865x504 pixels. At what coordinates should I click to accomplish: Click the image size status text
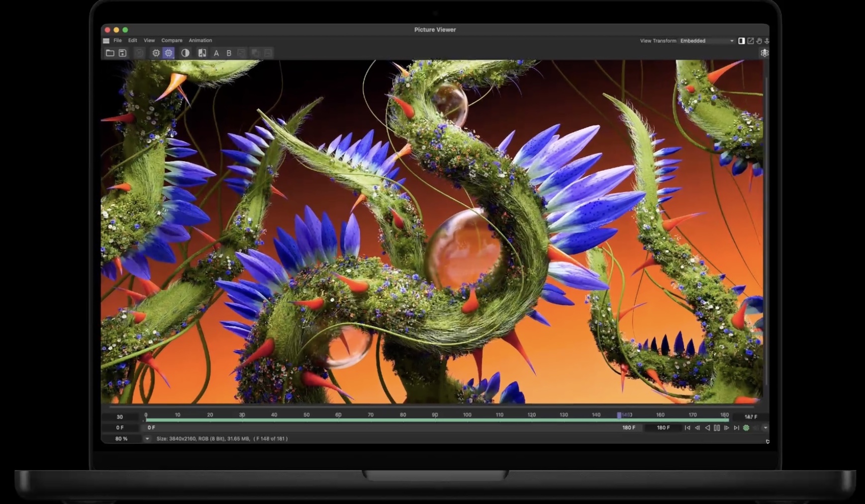point(222,438)
